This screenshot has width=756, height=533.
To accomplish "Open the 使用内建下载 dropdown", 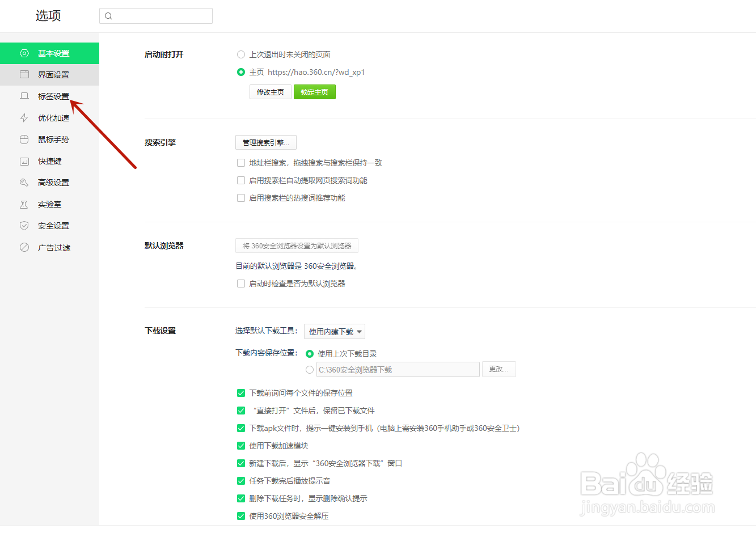I will pyautogui.click(x=335, y=332).
